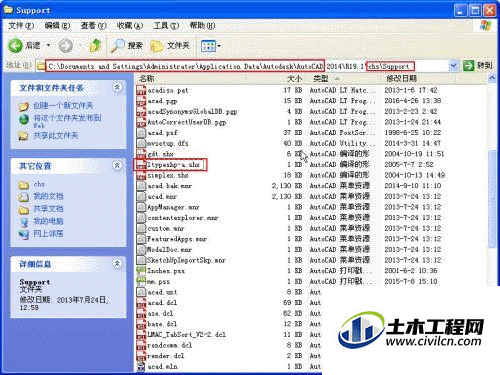The image size is (500, 375).
Task: Go up one folder level icon
Action: [96, 46]
